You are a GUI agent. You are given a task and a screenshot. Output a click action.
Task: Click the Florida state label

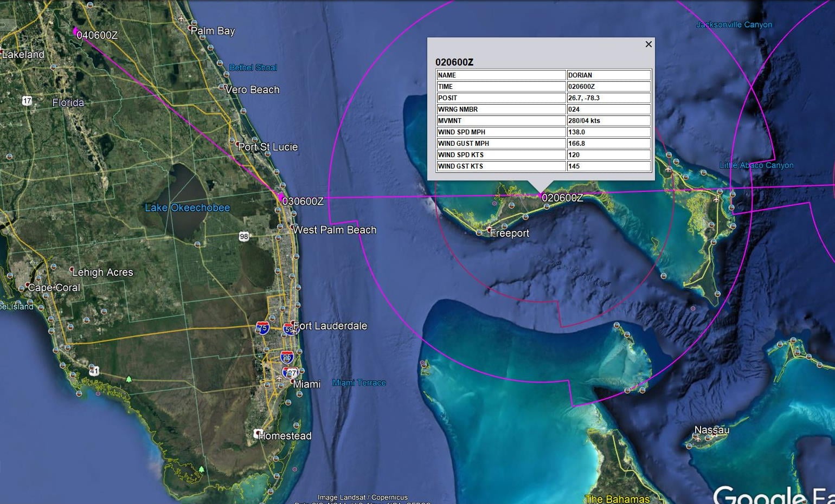pyautogui.click(x=68, y=102)
